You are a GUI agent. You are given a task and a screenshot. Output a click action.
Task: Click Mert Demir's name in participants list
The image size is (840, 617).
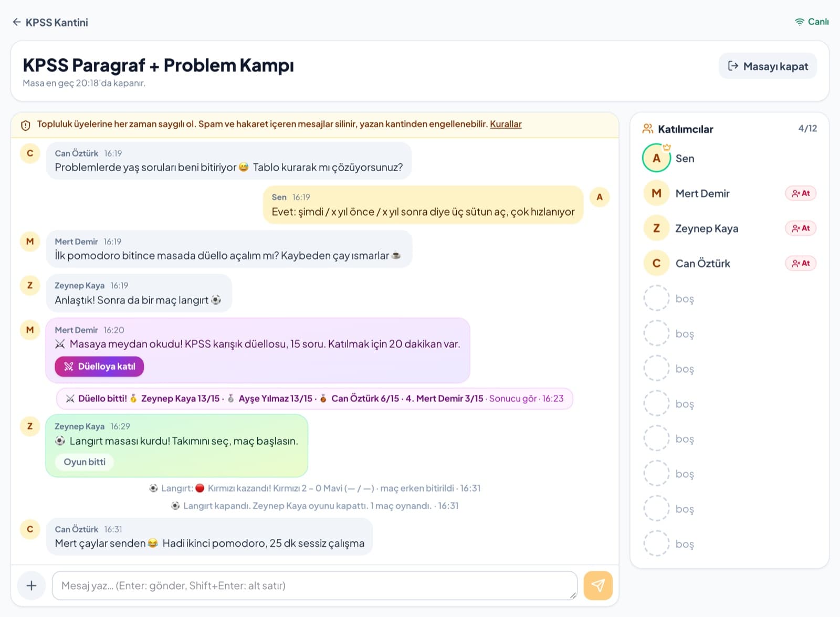(x=702, y=193)
